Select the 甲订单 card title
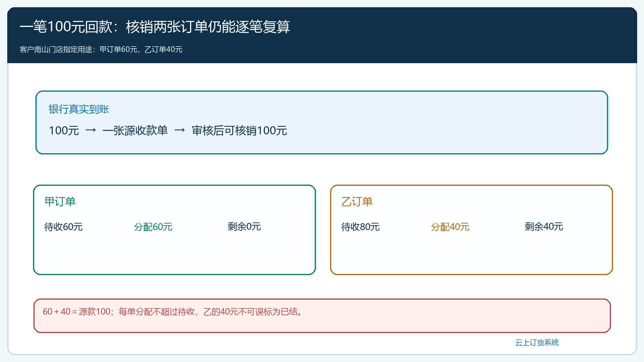 (60, 202)
